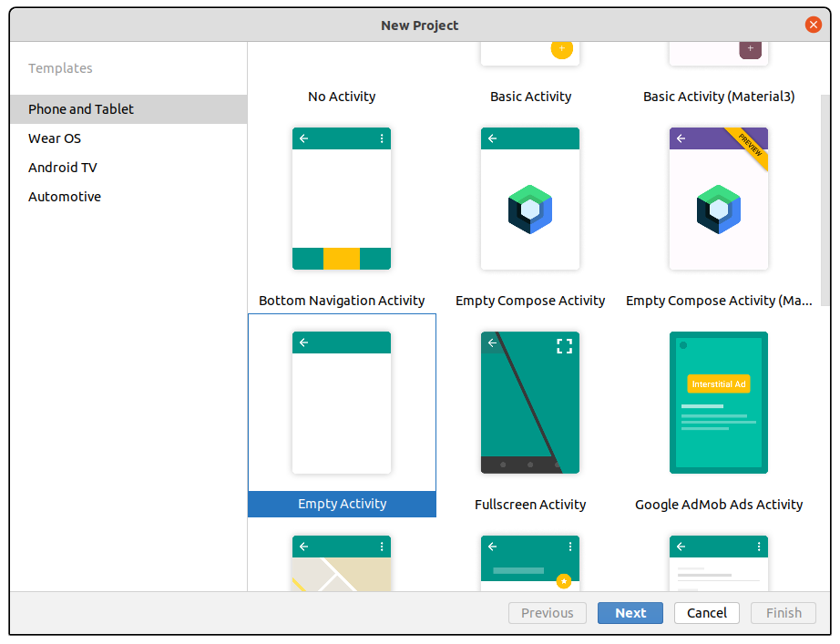Click the Basic Activity label
Image resolution: width=840 pixels, height=644 pixels.
[530, 97]
